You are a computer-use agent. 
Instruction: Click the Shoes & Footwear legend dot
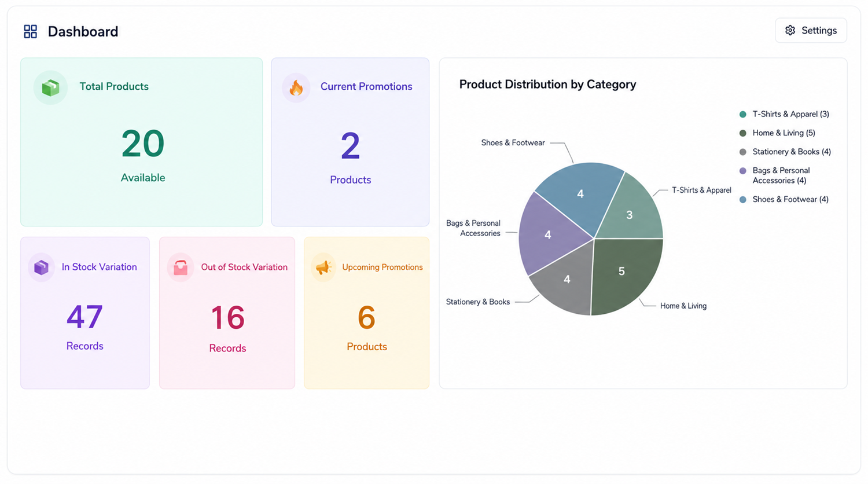tap(743, 200)
